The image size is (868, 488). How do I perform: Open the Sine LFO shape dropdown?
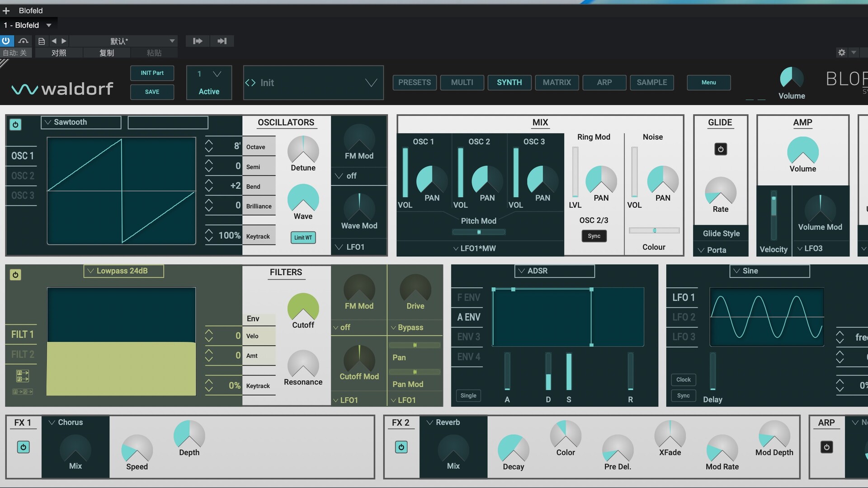(769, 271)
